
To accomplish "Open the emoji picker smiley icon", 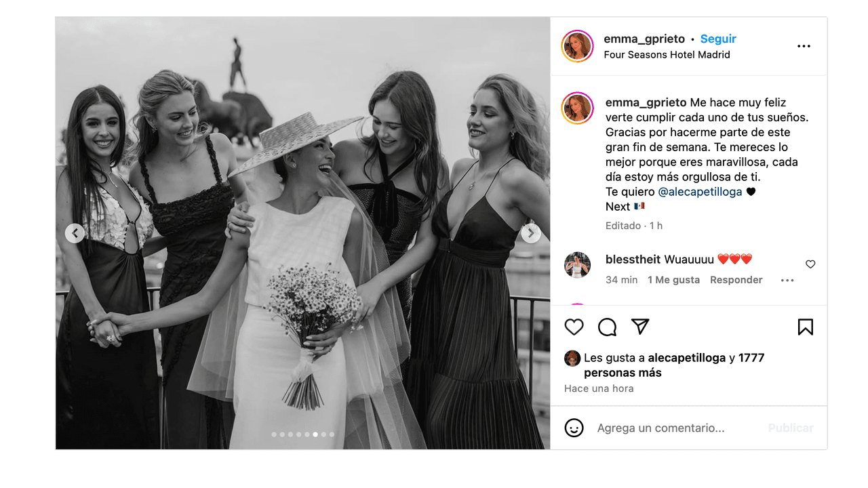I will 574,428.
